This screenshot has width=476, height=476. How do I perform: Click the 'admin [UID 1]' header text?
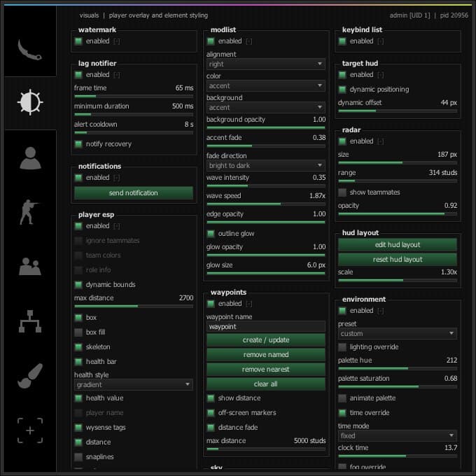[409, 15]
